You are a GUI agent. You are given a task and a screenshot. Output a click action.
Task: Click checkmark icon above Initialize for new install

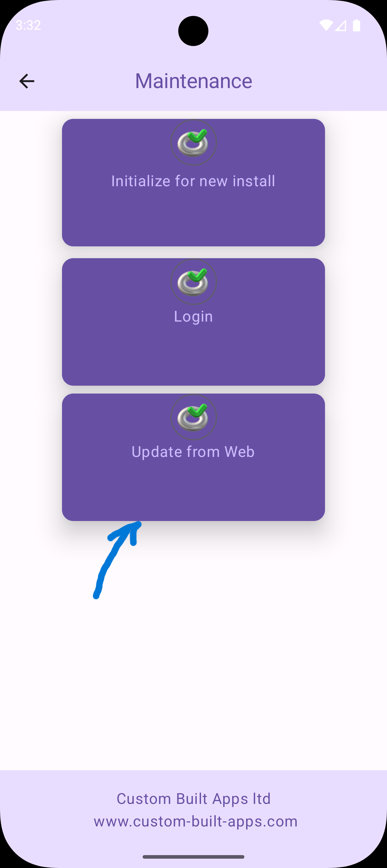click(x=193, y=143)
